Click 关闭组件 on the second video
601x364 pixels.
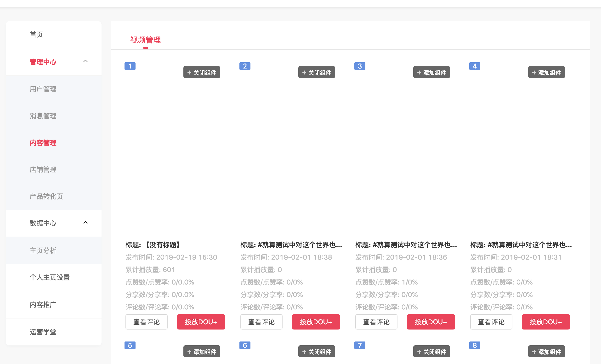point(317,72)
